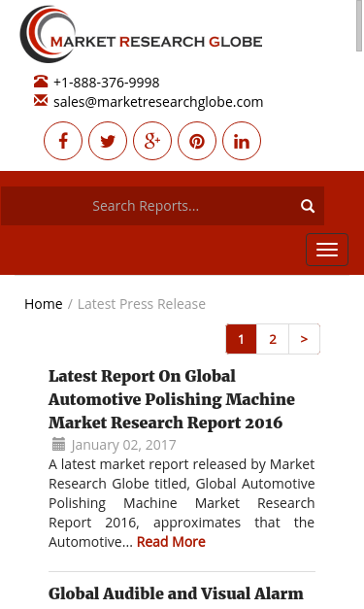Open the LinkedIn social icon
The width and height of the screenshot is (364, 609).
pyautogui.click(x=242, y=141)
